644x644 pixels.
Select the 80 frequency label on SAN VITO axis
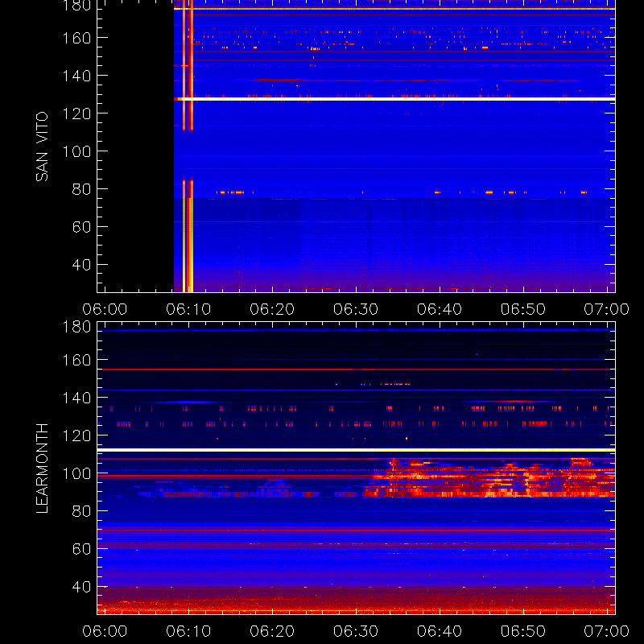[x=81, y=189]
